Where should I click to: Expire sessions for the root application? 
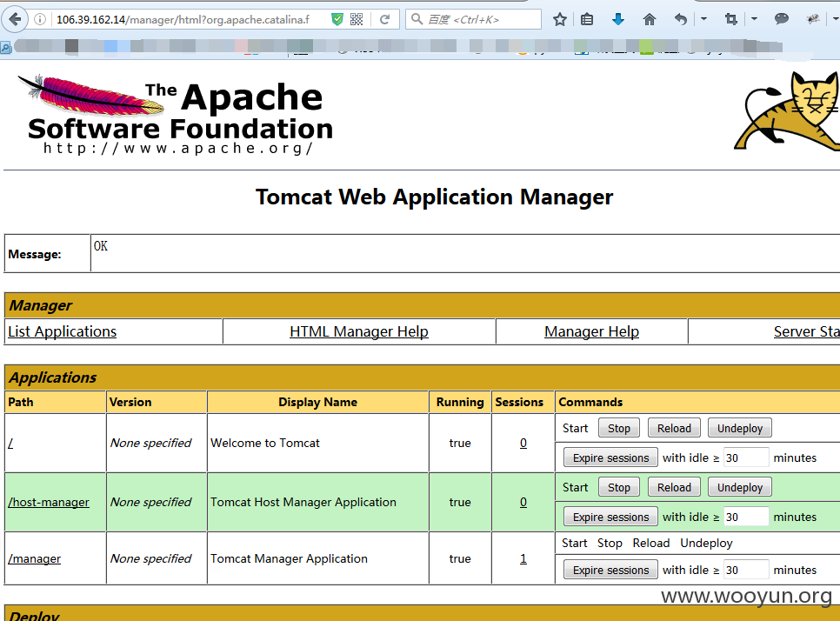pyautogui.click(x=610, y=457)
